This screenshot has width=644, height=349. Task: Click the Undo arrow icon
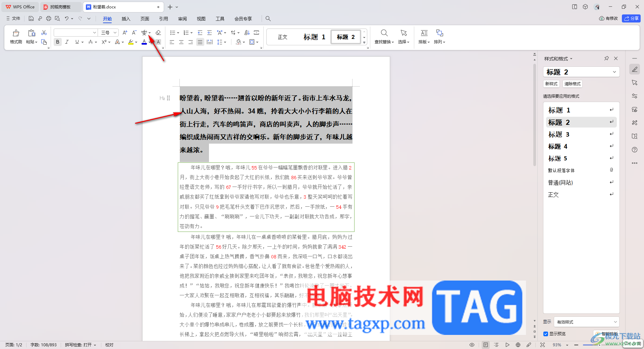click(67, 18)
